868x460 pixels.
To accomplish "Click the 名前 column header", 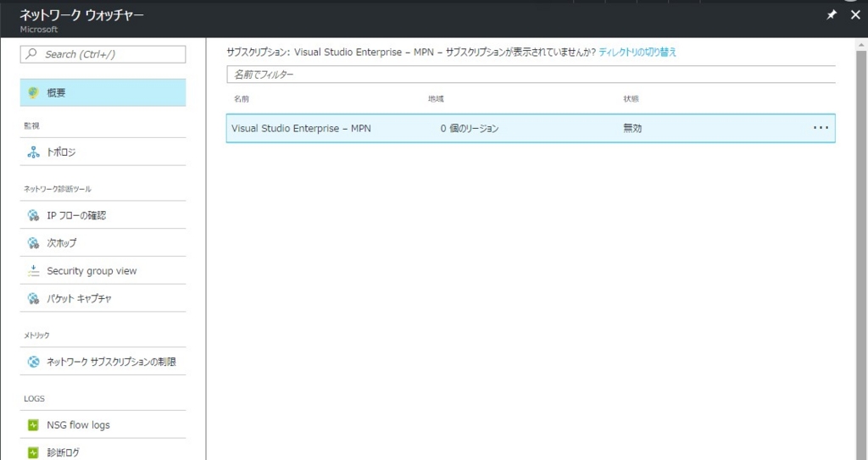I will [x=242, y=99].
